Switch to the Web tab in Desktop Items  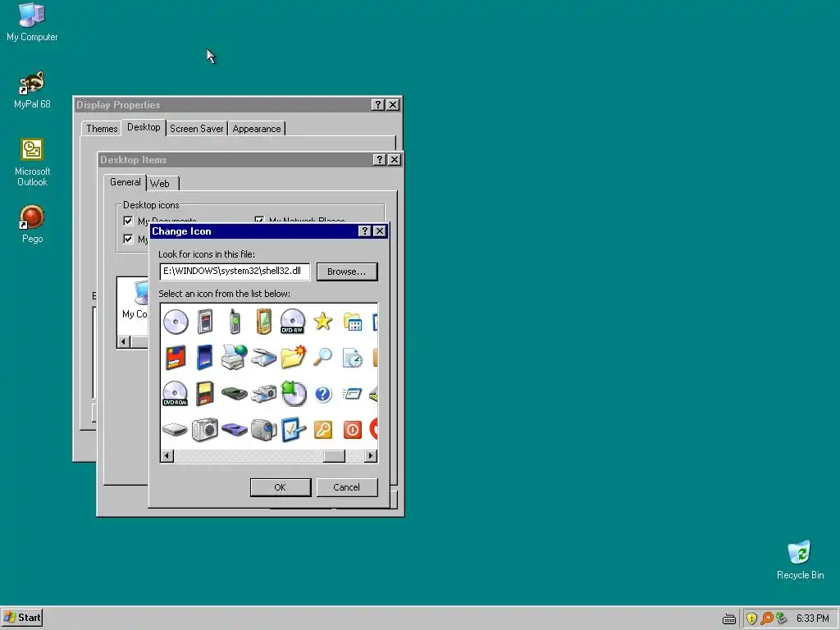[160, 183]
